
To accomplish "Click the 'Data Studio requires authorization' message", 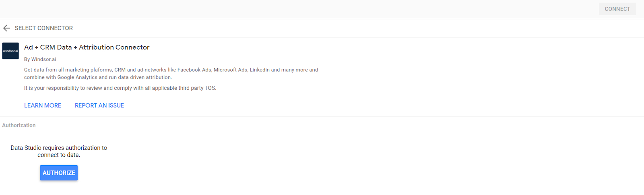I will click(59, 151).
